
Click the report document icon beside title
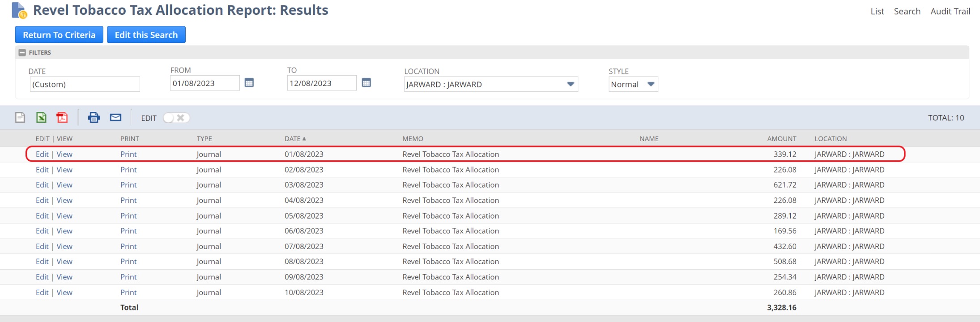pyautogui.click(x=19, y=10)
